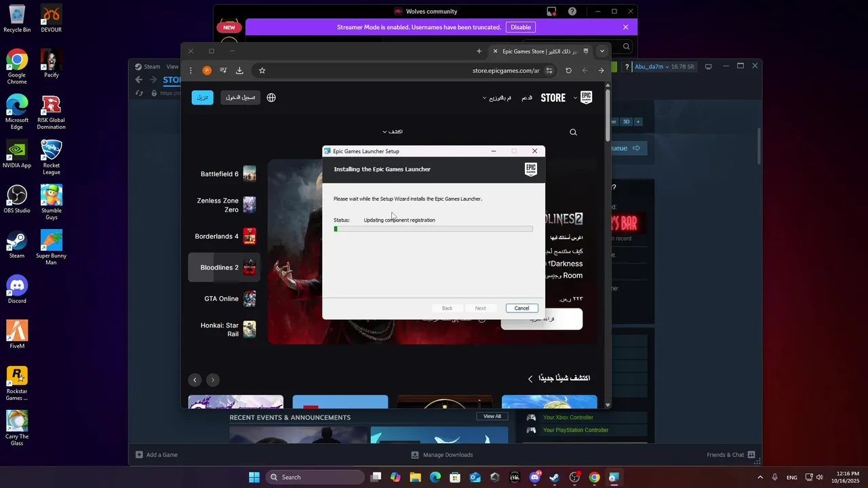Click the Epic Store search magnifier icon
The image size is (868, 488).
573,132
